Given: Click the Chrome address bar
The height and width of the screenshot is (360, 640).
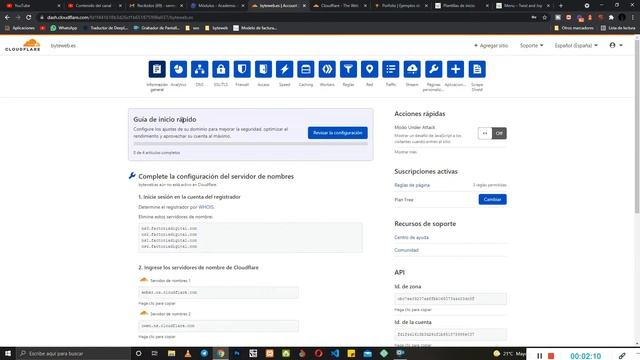Looking at the screenshot, I should coord(282,18).
